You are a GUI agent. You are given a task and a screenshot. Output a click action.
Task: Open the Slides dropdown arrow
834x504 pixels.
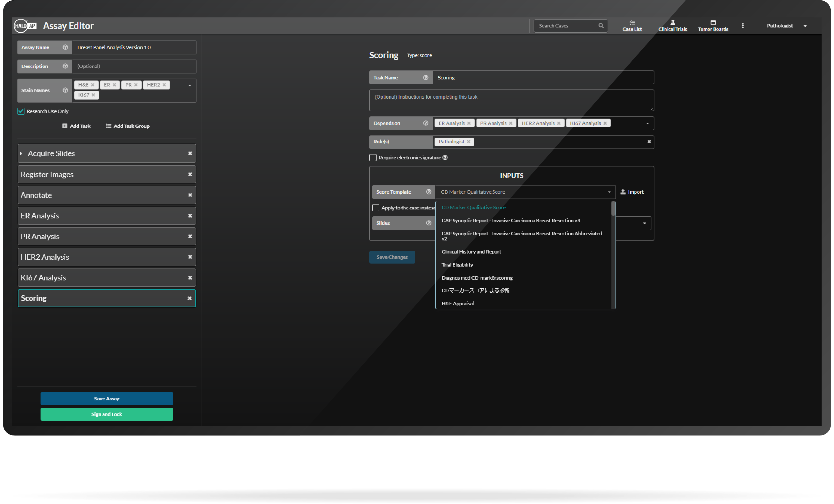coord(644,223)
